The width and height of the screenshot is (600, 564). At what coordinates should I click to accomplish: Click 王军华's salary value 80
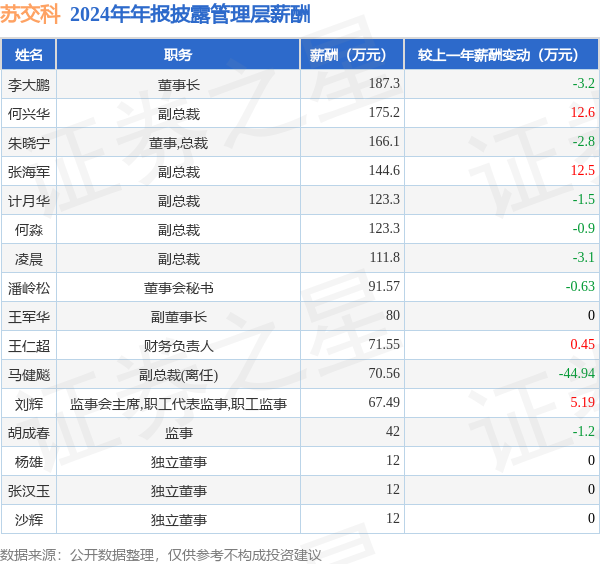pyautogui.click(x=393, y=315)
